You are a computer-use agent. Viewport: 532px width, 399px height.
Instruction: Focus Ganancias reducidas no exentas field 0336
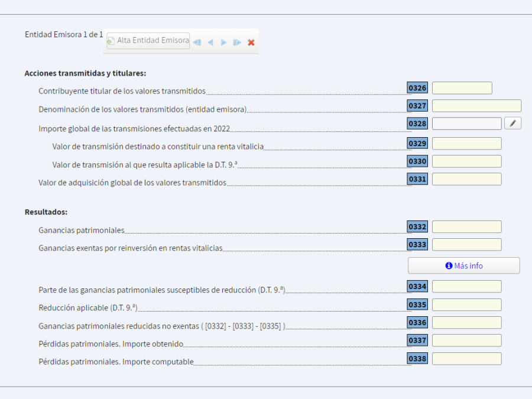coord(466,323)
